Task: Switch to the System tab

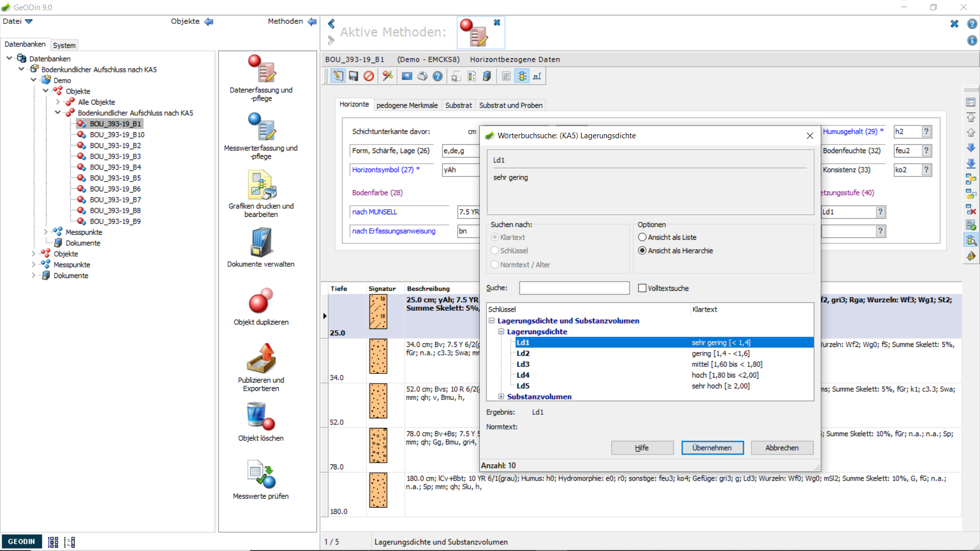Action: (64, 45)
